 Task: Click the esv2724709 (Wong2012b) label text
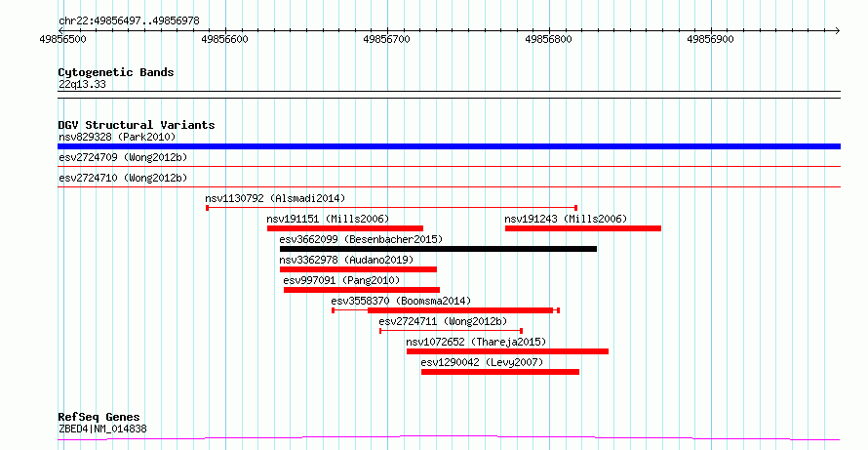click(x=123, y=157)
